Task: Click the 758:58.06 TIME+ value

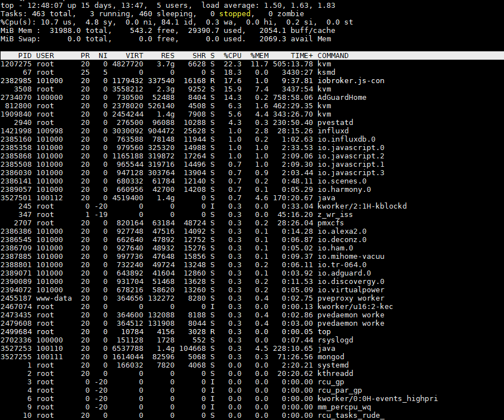Action: tap(293, 97)
